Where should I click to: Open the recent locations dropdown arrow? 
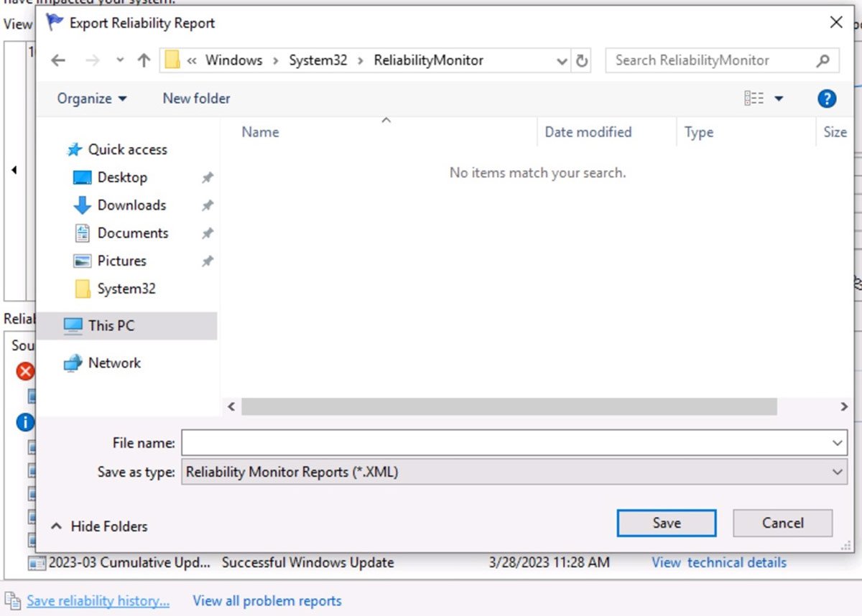pyautogui.click(x=120, y=61)
